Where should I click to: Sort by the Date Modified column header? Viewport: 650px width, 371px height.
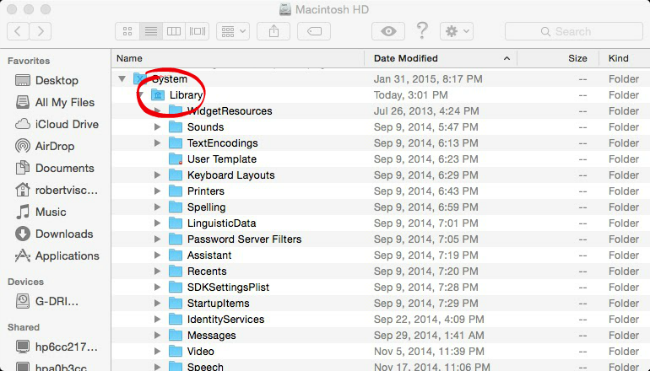tap(441, 58)
